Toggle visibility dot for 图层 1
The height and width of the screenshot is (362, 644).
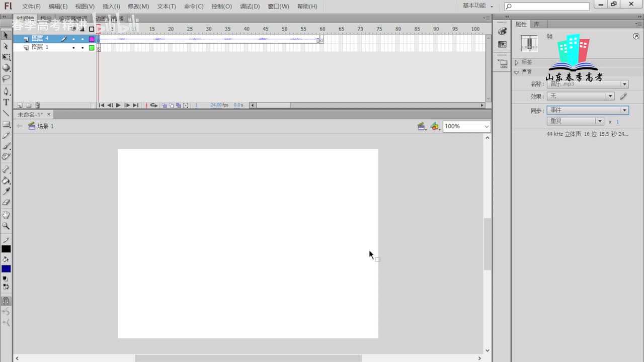73,48
